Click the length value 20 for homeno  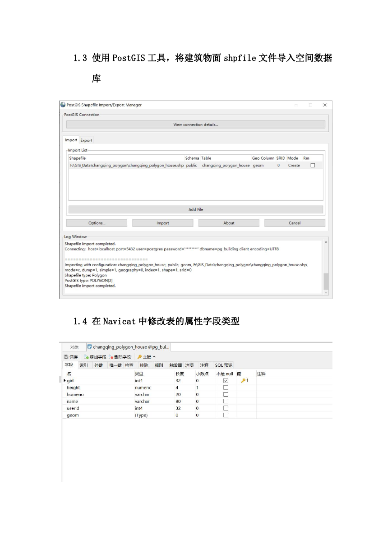click(178, 394)
